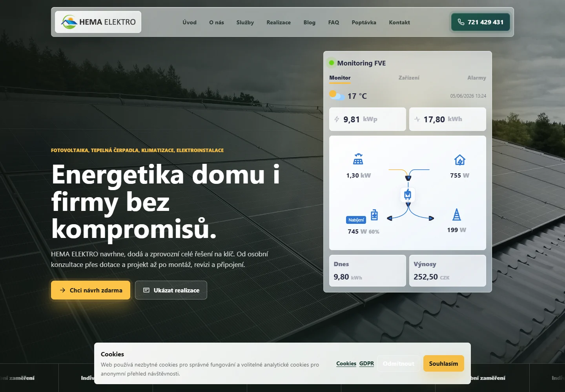The height and width of the screenshot is (392, 565).
Task: Switch to the Monitor tab
Action: point(340,78)
